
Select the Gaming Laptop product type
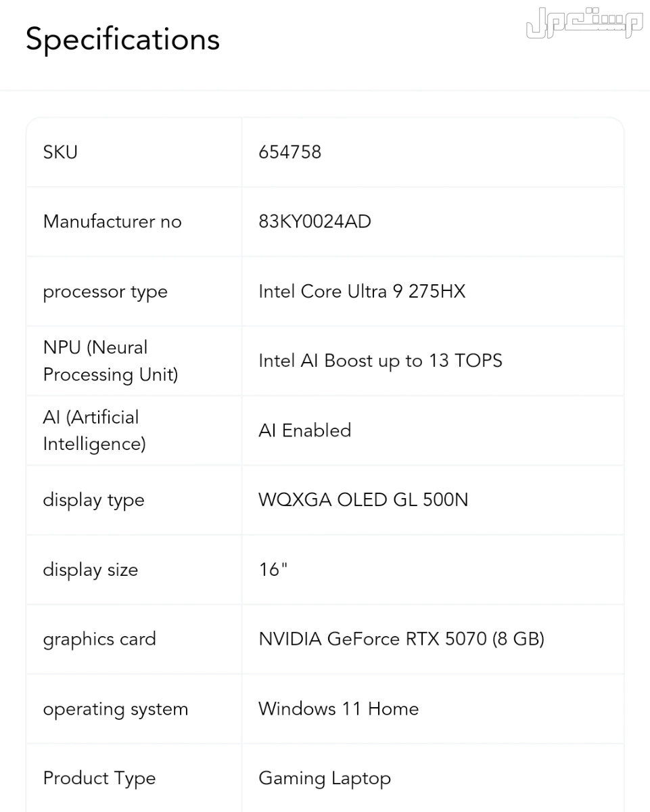[x=325, y=778]
